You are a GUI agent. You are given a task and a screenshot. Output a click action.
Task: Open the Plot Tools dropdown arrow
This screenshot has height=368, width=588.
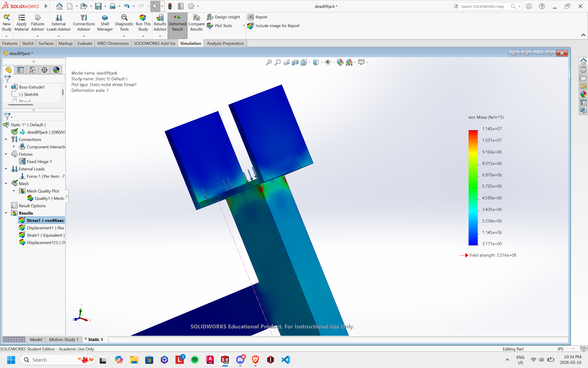(x=244, y=26)
